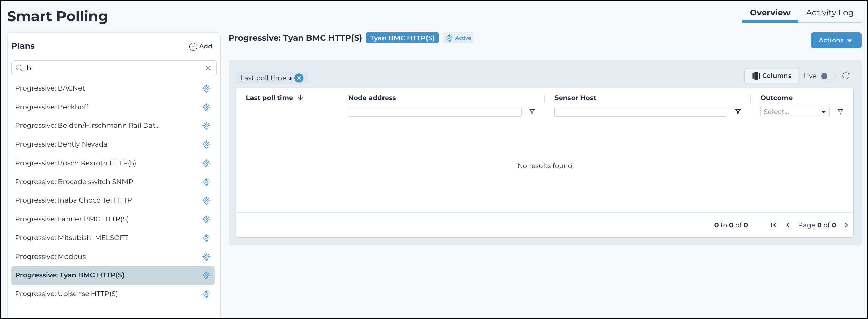The image size is (868, 319).
Task: Select the Progressive: BACNet plan
Action: [x=113, y=88]
